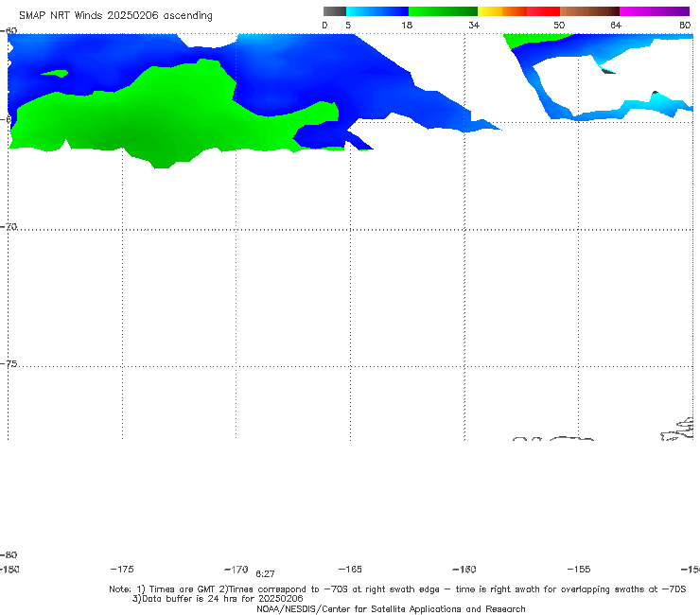Click the color bar label "80"
The height and width of the screenshot is (615, 700).
click(685, 26)
